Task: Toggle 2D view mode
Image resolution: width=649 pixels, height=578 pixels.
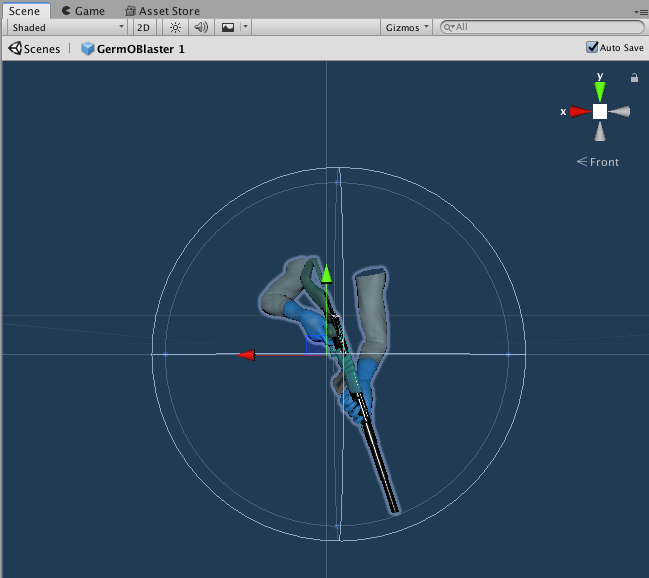Action: [144, 28]
